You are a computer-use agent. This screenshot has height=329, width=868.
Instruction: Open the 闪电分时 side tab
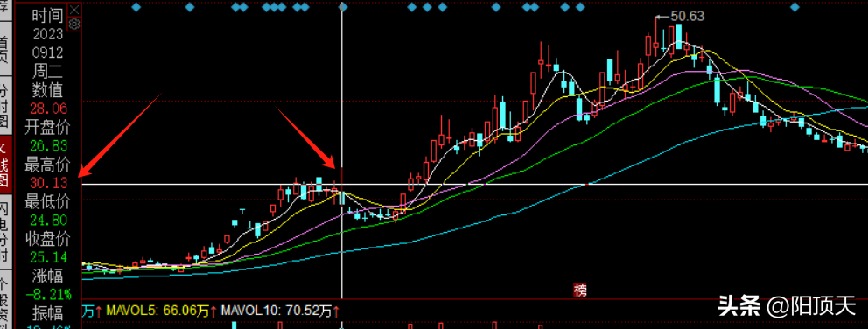click(5, 231)
